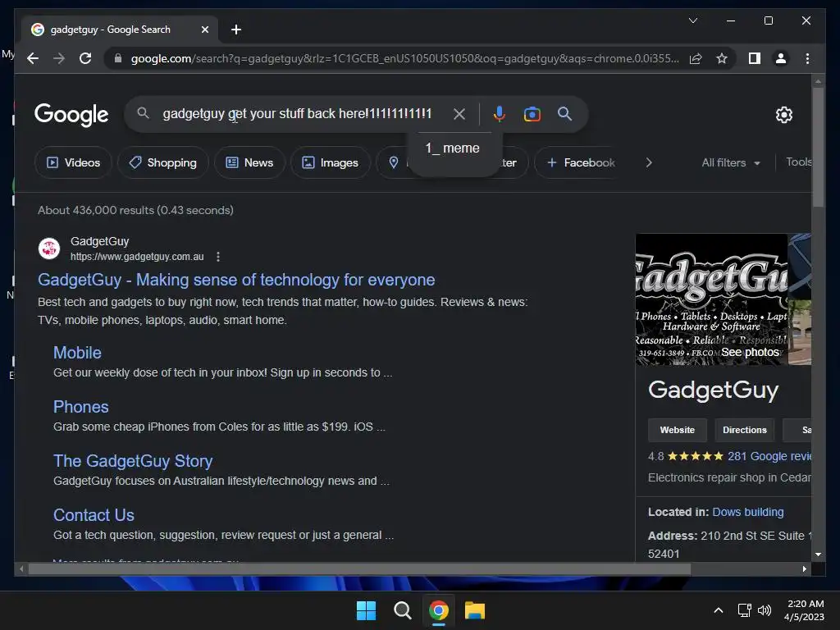The width and height of the screenshot is (840, 630).
Task: Open Google quick settings gear
Action: tap(783, 115)
